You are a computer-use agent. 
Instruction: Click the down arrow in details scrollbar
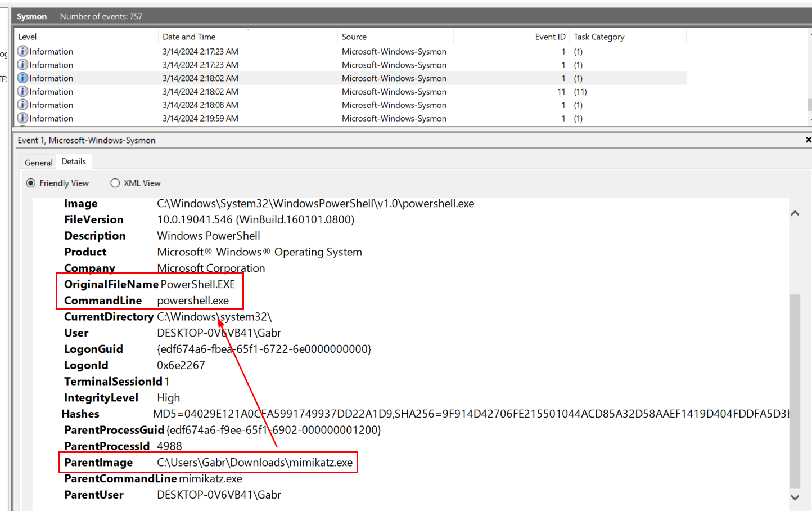795,497
